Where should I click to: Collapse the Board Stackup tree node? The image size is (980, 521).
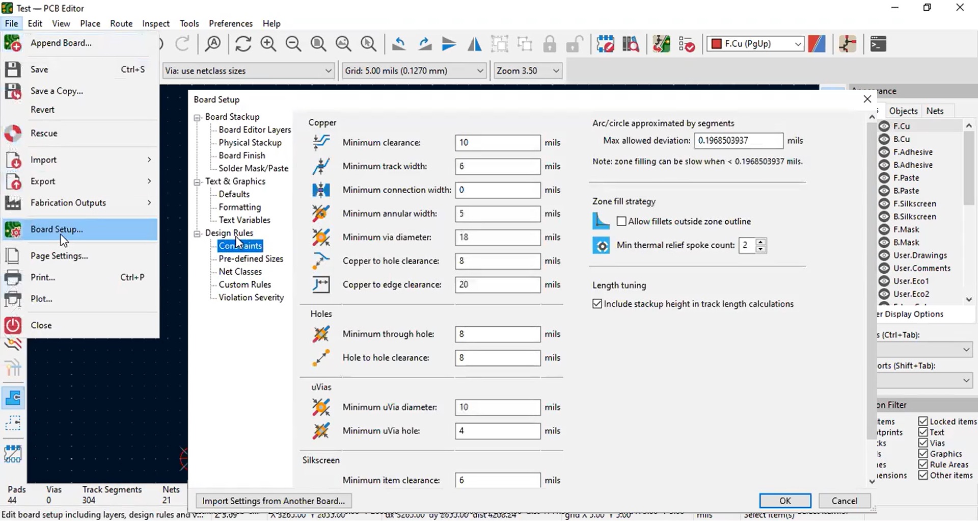tap(197, 118)
